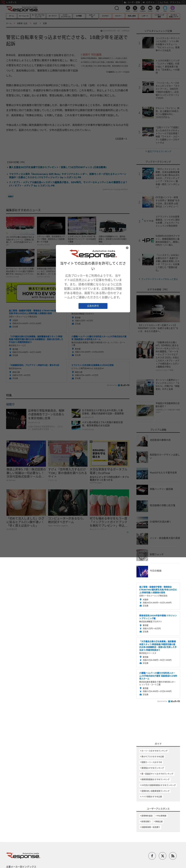Click the footer X round icon

162,856
